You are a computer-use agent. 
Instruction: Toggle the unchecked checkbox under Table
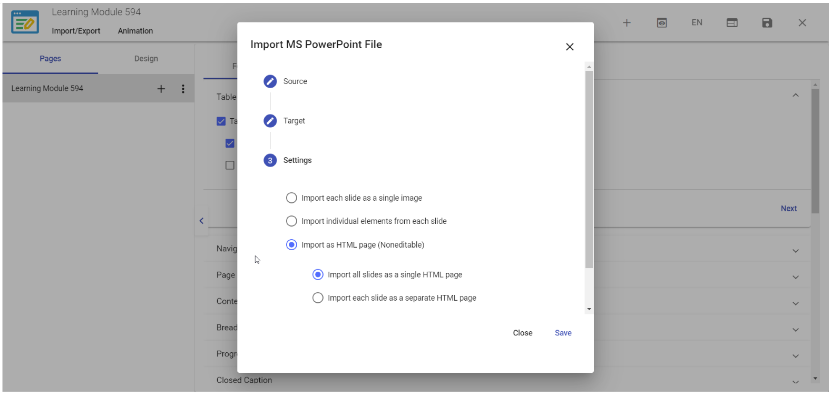coord(230,165)
